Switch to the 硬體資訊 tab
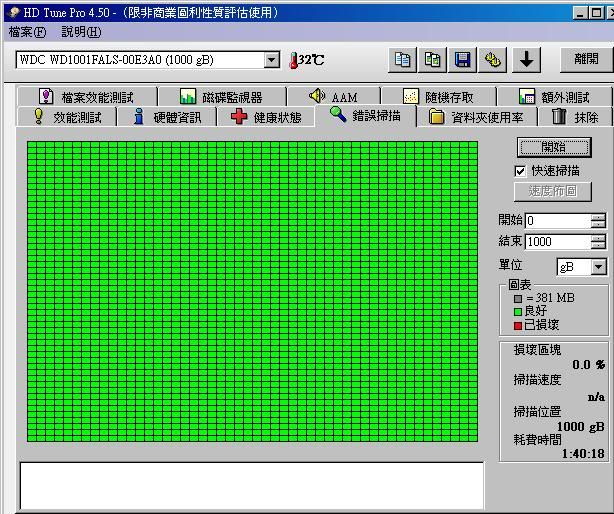Image resolution: width=614 pixels, height=514 pixels. [x=167, y=117]
